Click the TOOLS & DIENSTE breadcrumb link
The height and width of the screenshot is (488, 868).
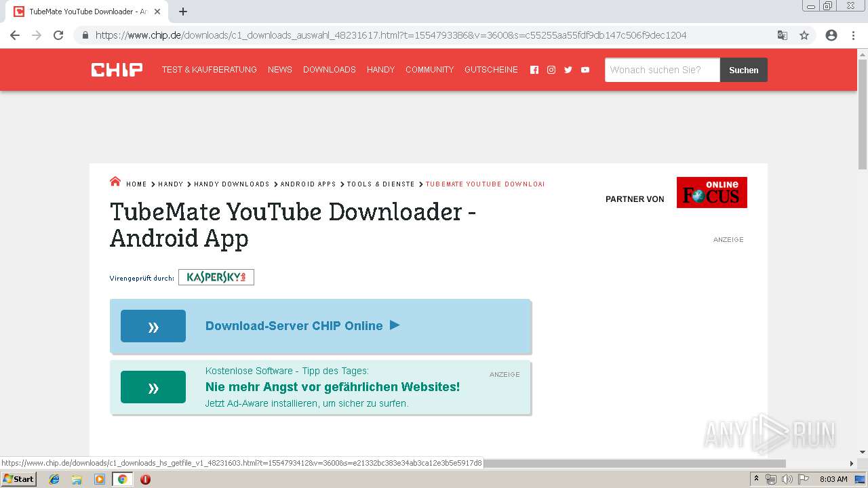pyautogui.click(x=381, y=184)
